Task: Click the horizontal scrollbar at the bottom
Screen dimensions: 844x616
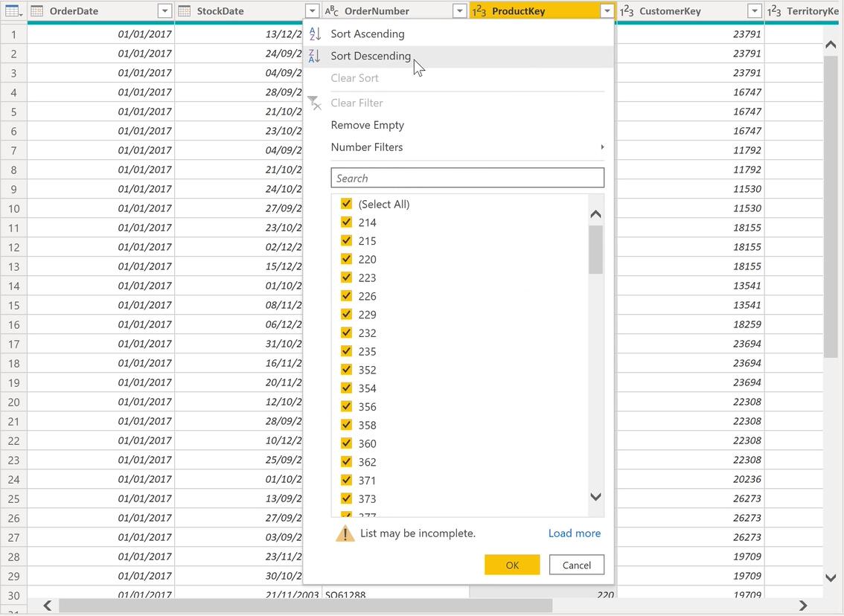Action: (305, 606)
